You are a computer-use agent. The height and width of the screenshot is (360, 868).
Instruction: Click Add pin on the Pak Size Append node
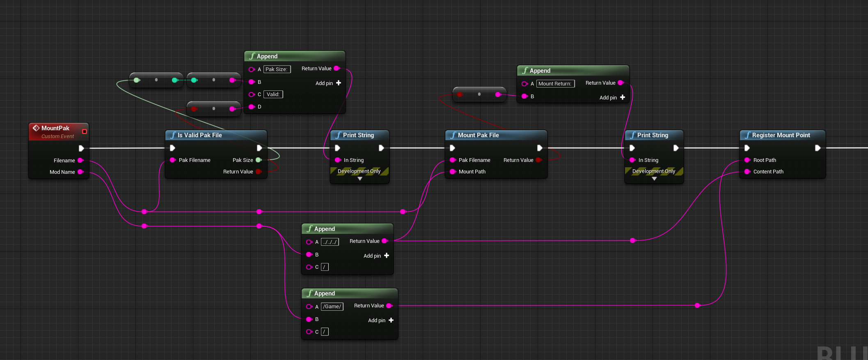coord(328,83)
